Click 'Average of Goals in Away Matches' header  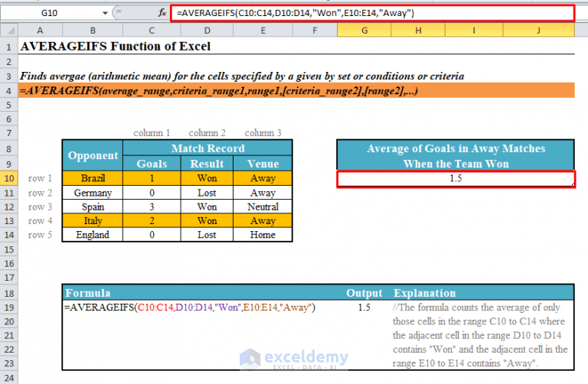(456, 156)
